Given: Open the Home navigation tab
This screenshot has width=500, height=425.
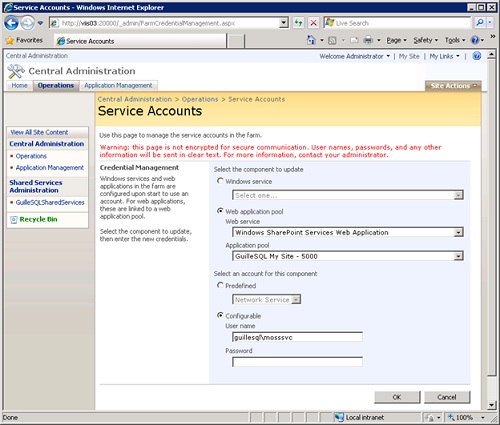Looking at the screenshot, I should (x=19, y=86).
